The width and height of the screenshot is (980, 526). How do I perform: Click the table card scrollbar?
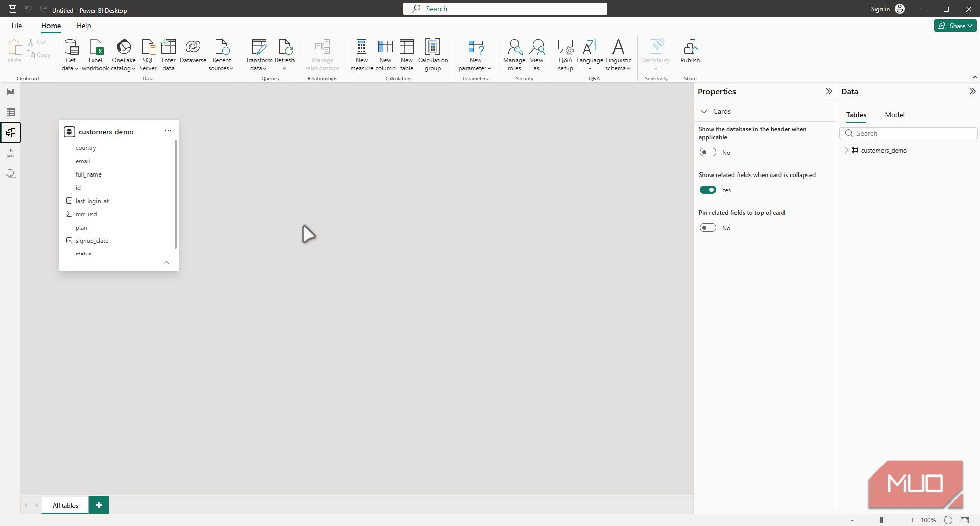pyautogui.click(x=176, y=195)
